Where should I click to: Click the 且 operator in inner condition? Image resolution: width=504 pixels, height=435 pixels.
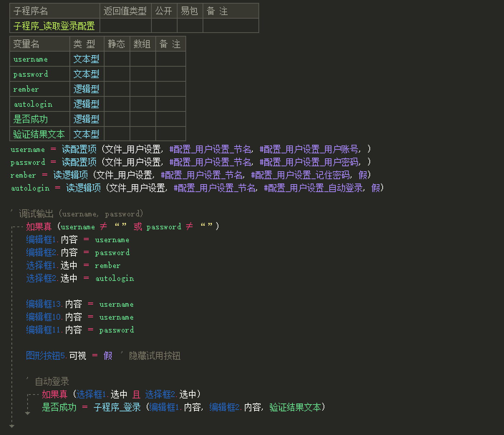point(136,394)
